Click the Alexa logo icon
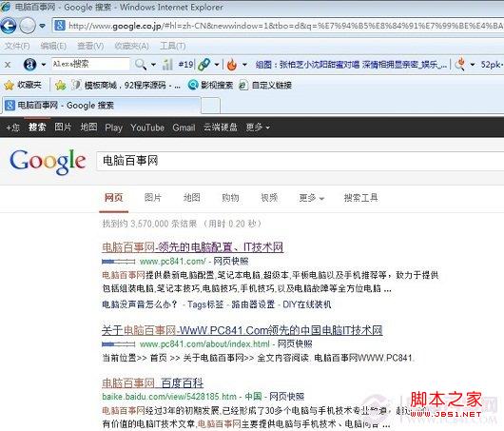The height and width of the screenshot is (431, 504). 29,65
